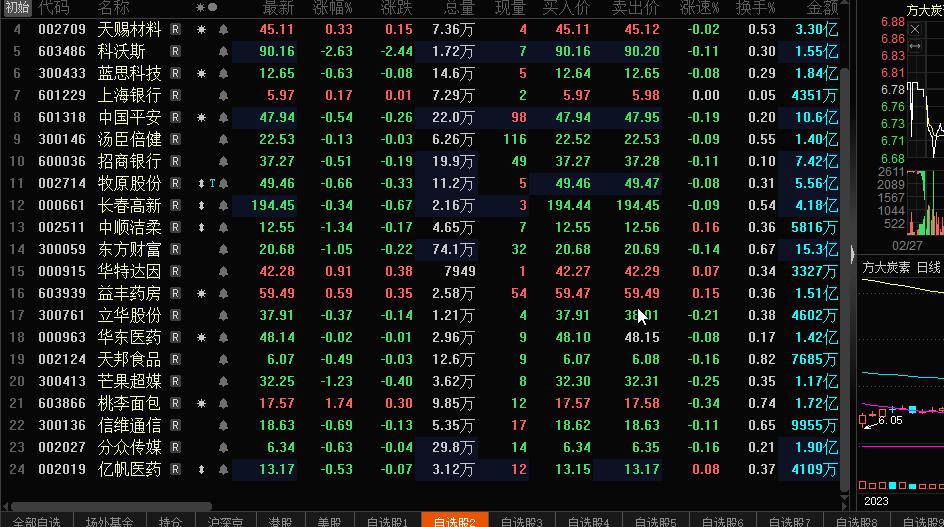Click the alert bell for 天赐材料
944x527 pixels.
(x=223, y=30)
